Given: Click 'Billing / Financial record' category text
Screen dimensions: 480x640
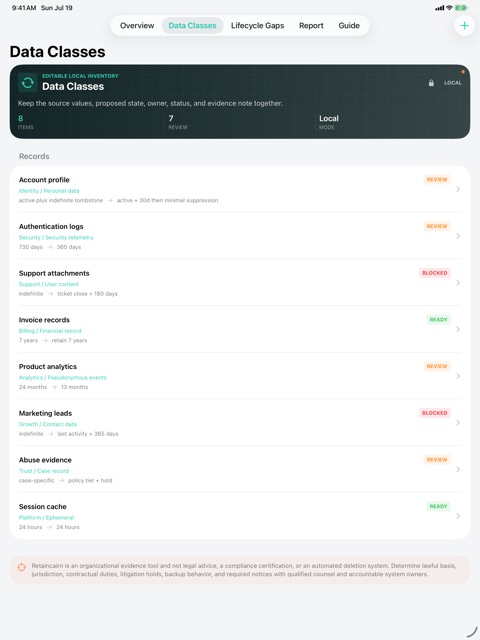Looking at the screenshot, I should click(x=50, y=331).
